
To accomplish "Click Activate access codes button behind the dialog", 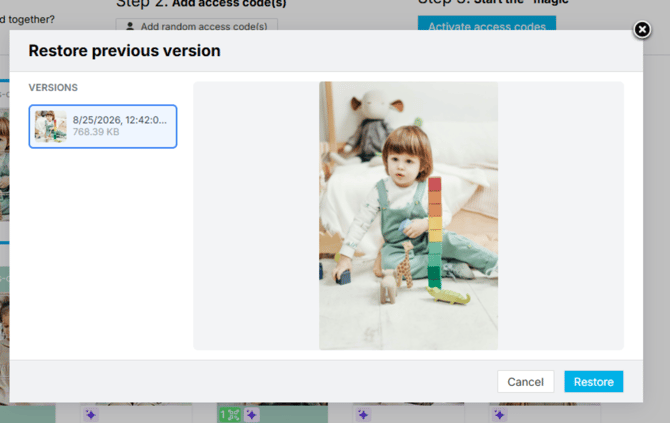I will pos(487,24).
